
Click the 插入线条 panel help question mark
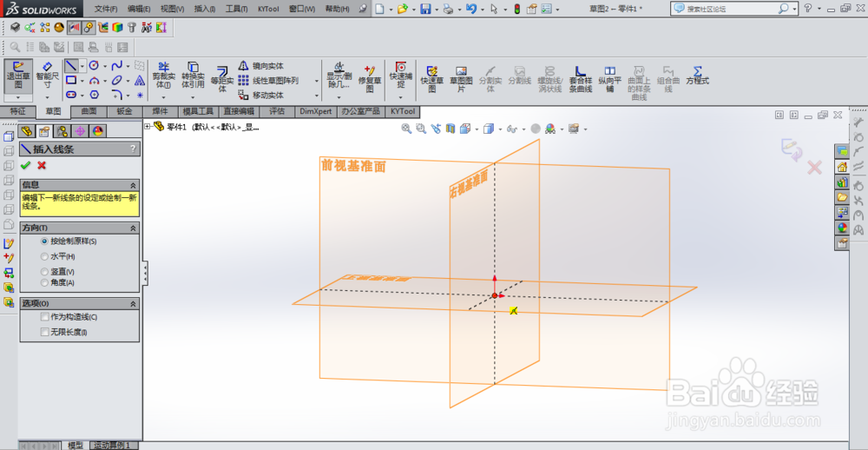pyautogui.click(x=133, y=149)
